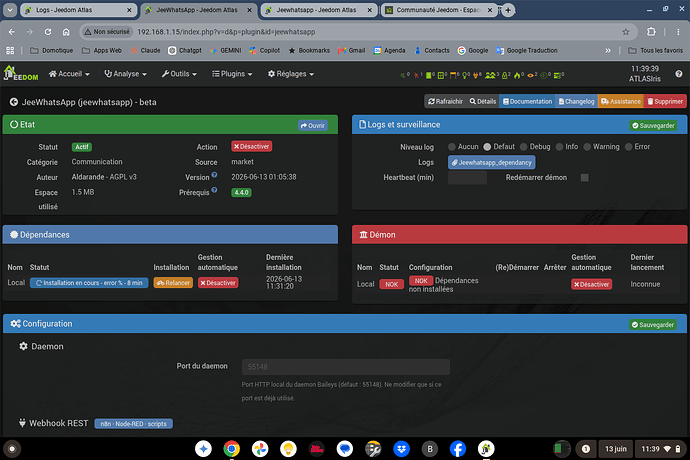The height and width of the screenshot is (460, 690).
Task: Save the Configuration panel with Sauvegarder
Action: click(x=653, y=324)
